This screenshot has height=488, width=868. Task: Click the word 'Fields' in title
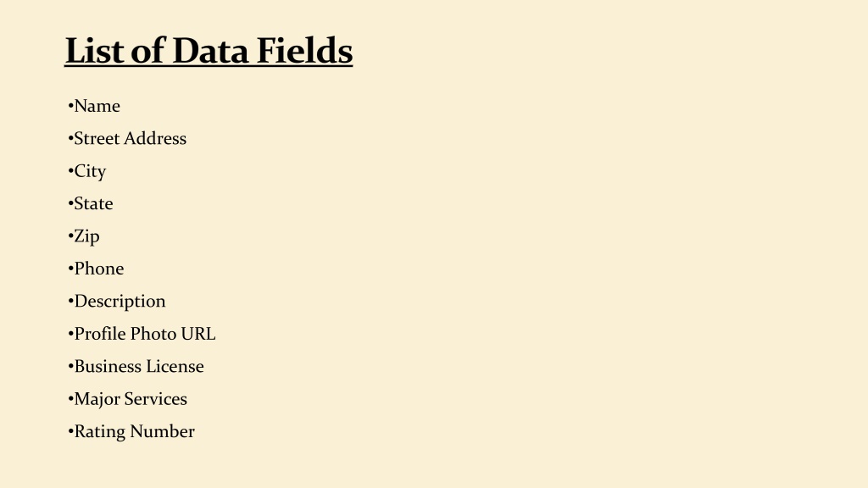pyautogui.click(x=304, y=51)
